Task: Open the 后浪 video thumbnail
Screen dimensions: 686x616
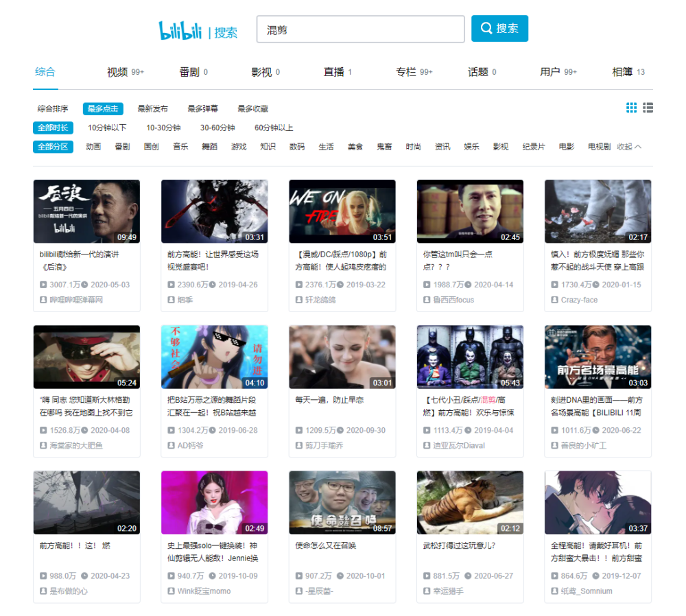Action: pyautogui.click(x=86, y=211)
